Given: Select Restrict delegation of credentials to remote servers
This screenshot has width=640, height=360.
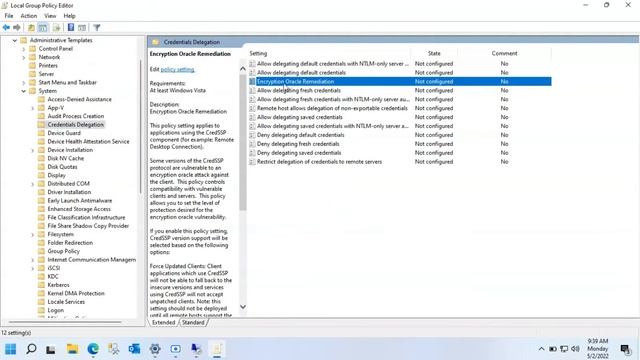Looking at the screenshot, I should (x=319, y=162).
